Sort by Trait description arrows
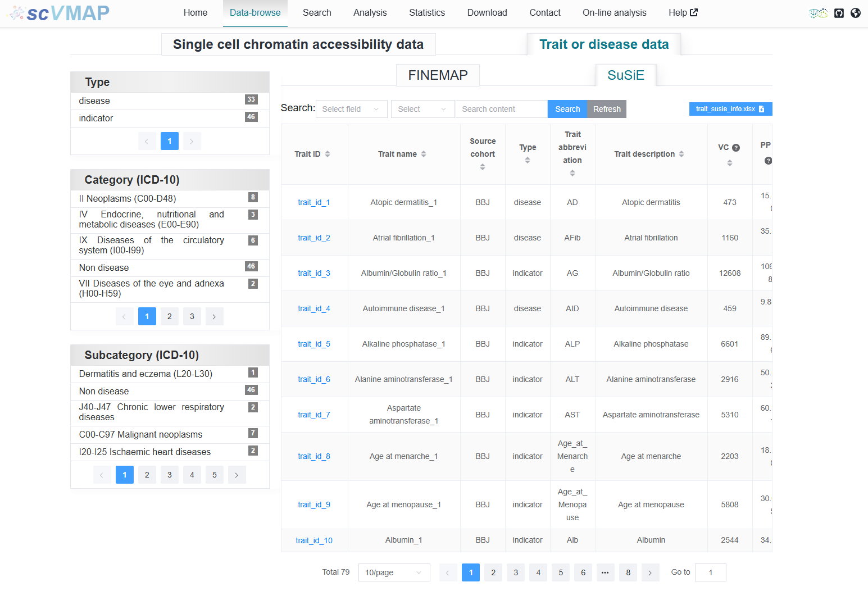Image resolution: width=868 pixels, height=591 pixels. coord(681,154)
